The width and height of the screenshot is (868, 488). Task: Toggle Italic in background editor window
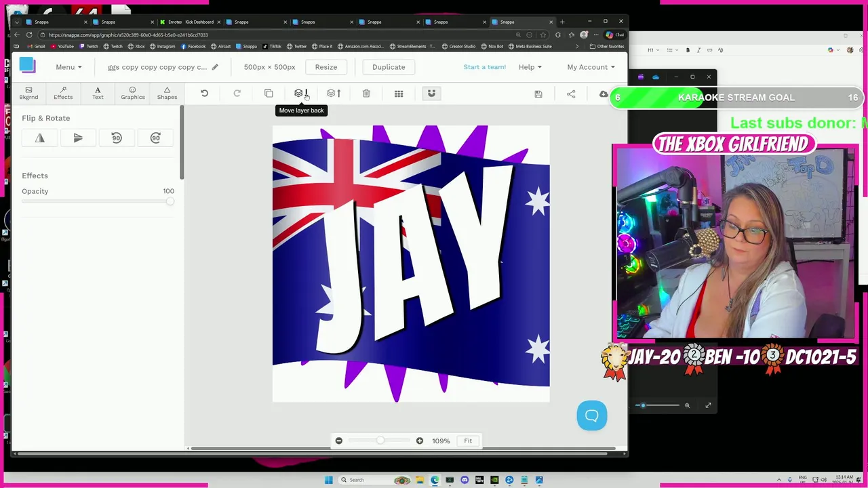pyautogui.click(x=698, y=50)
